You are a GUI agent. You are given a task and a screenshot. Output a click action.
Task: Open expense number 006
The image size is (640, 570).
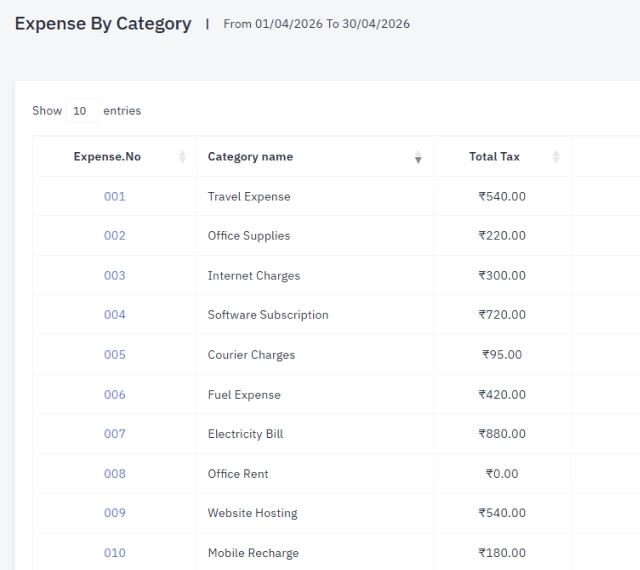point(115,394)
